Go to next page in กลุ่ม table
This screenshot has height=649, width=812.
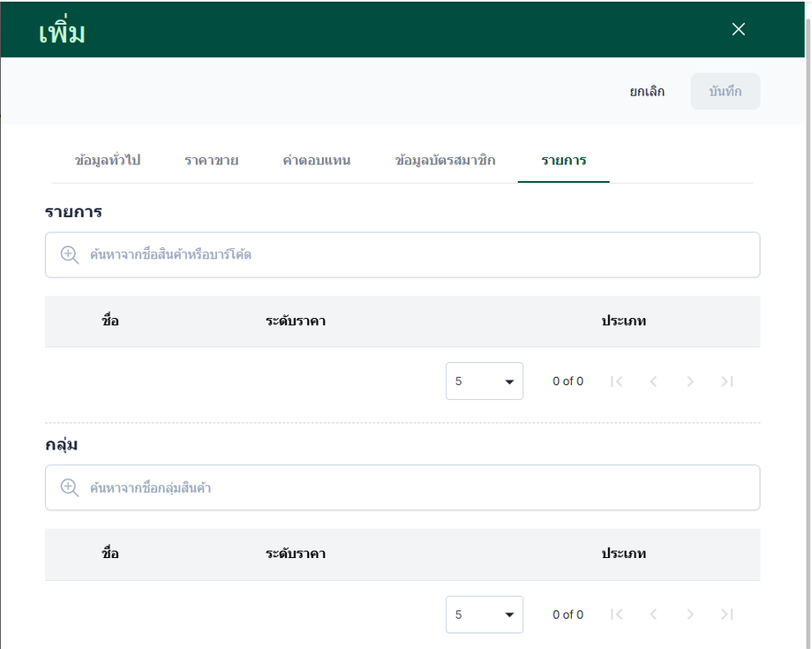pyautogui.click(x=690, y=615)
